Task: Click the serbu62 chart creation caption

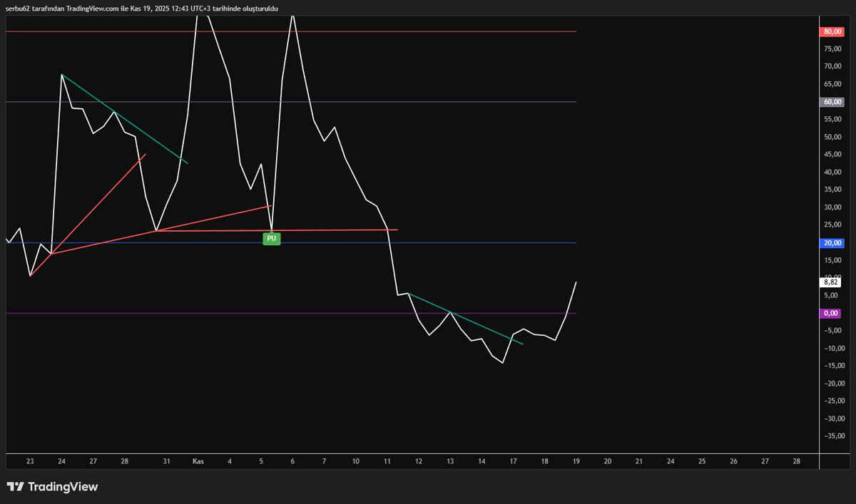Action: pos(142,9)
